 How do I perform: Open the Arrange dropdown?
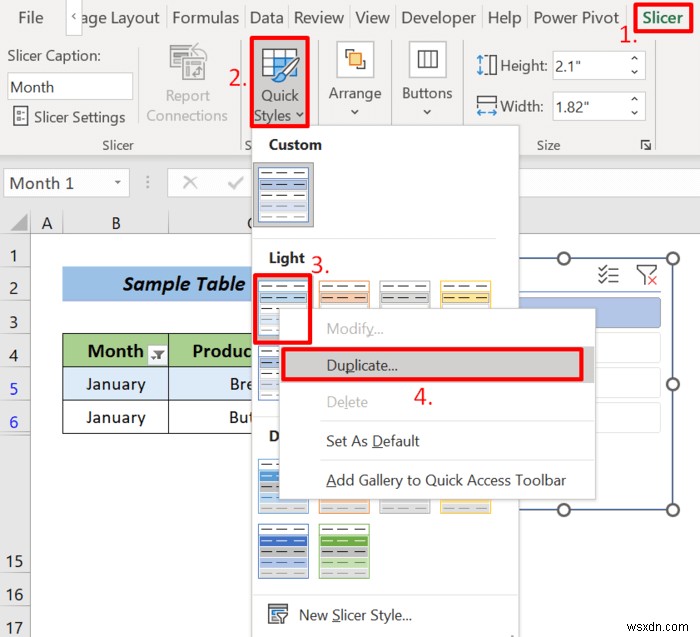(355, 80)
